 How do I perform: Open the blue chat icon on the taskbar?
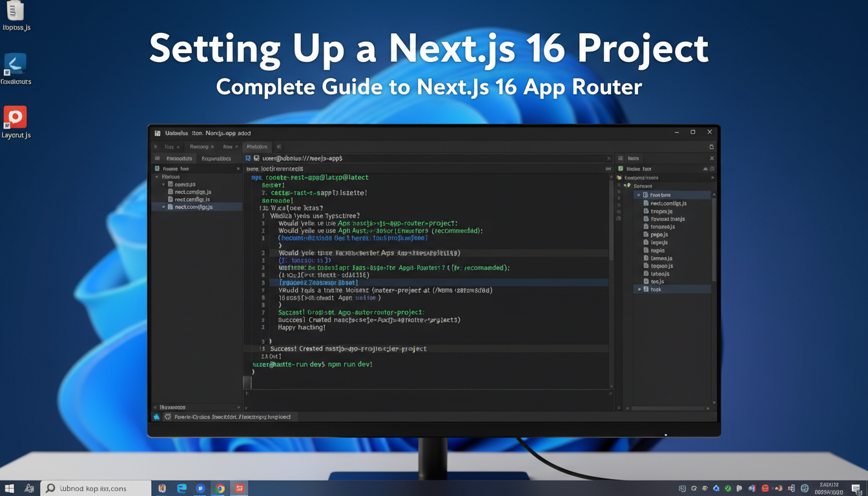coord(201,488)
